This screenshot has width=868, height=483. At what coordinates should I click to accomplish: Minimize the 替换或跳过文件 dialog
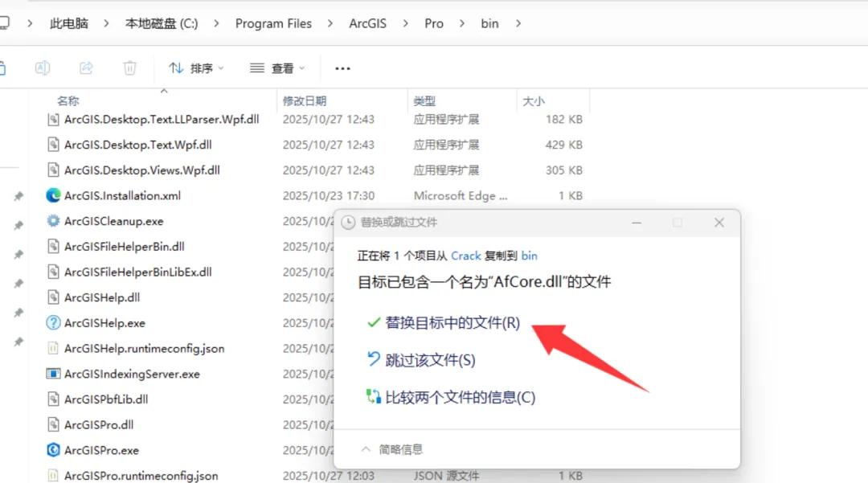point(637,223)
